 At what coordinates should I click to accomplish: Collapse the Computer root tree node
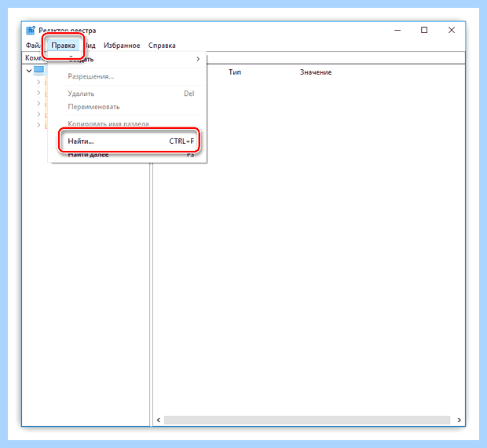coord(29,71)
